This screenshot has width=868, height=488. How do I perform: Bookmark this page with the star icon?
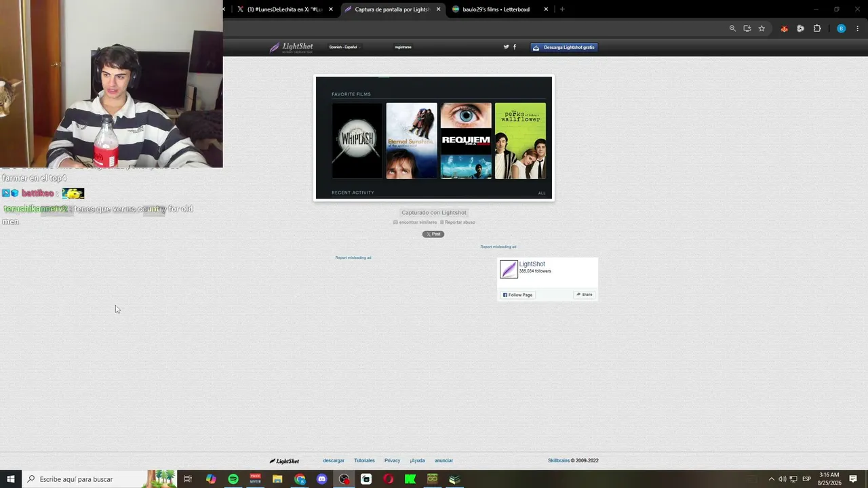click(762, 28)
